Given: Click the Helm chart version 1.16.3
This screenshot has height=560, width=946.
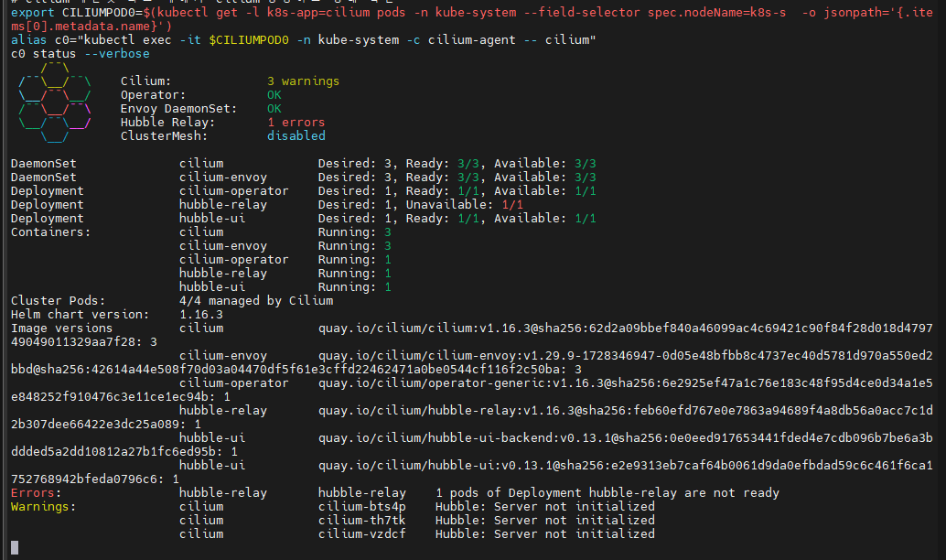Looking at the screenshot, I should (200, 314).
